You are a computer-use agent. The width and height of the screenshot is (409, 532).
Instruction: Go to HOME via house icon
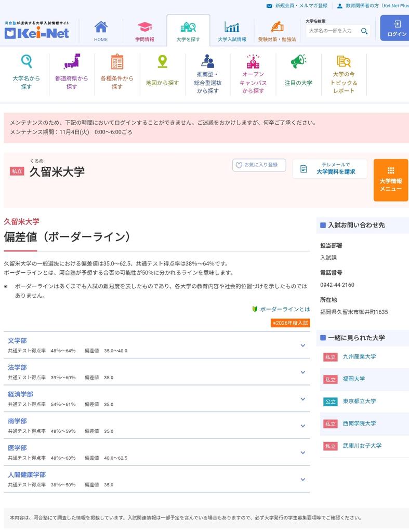pyautogui.click(x=101, y=27)
